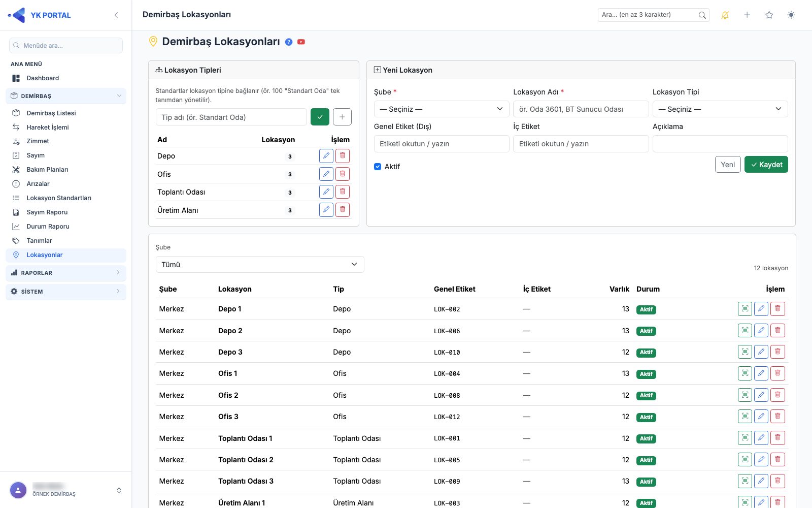Open Dashboard in the sidebar
The width and height of the screenshot is (812, 508).
(66, 78)
